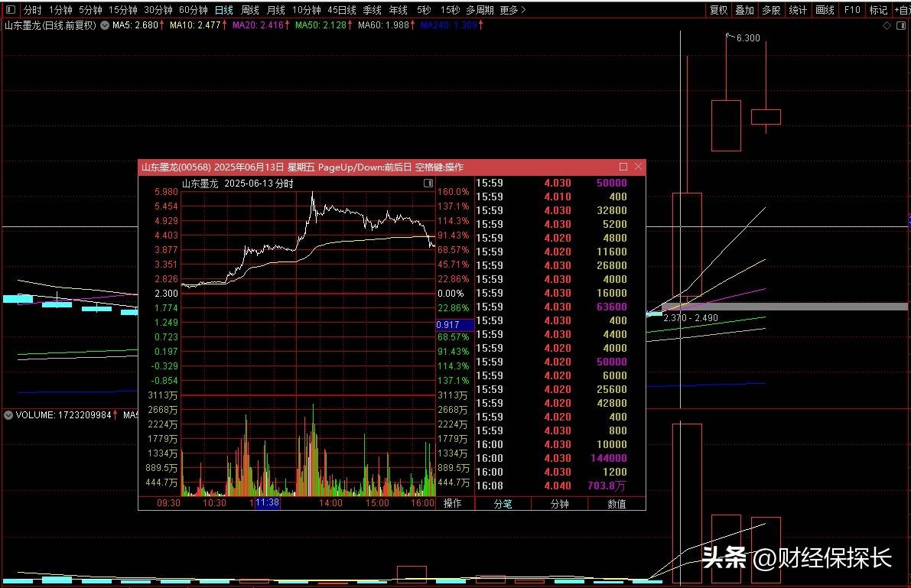Open the indicator settings arrow beside 山东墨龙(日线.前复权)
The height and width of the screenshot is (588, 911).
coord(105,25)
